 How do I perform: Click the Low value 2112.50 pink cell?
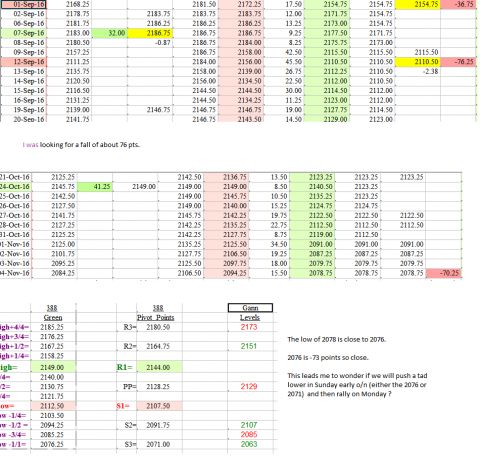click(53, 406)
